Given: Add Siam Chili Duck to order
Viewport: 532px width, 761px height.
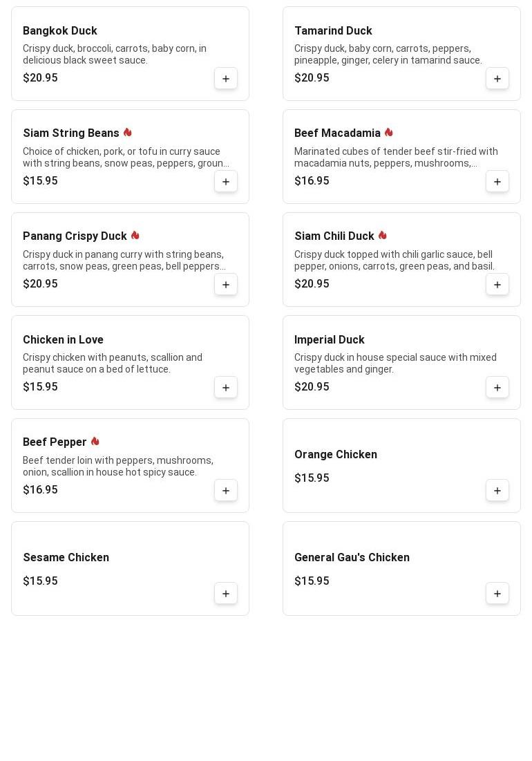Looking at the screenshot, I should (x=497, y=285).
